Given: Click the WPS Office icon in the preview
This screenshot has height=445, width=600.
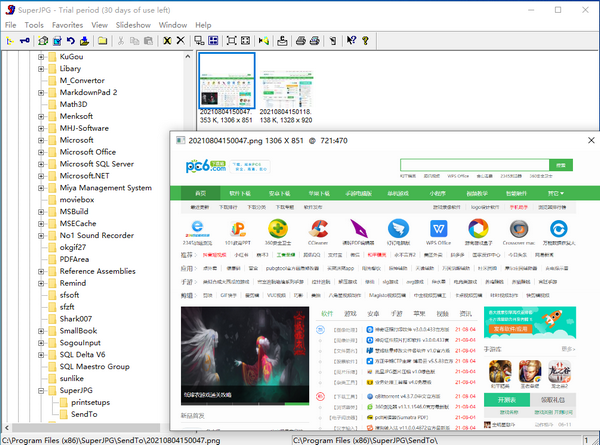Looking at the screenshot, I should pos(439,228).
